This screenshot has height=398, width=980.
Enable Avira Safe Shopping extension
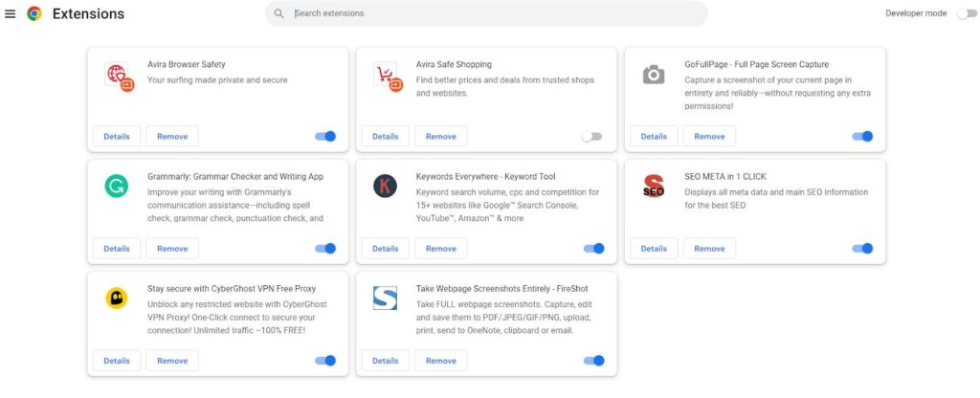[591, 136]
